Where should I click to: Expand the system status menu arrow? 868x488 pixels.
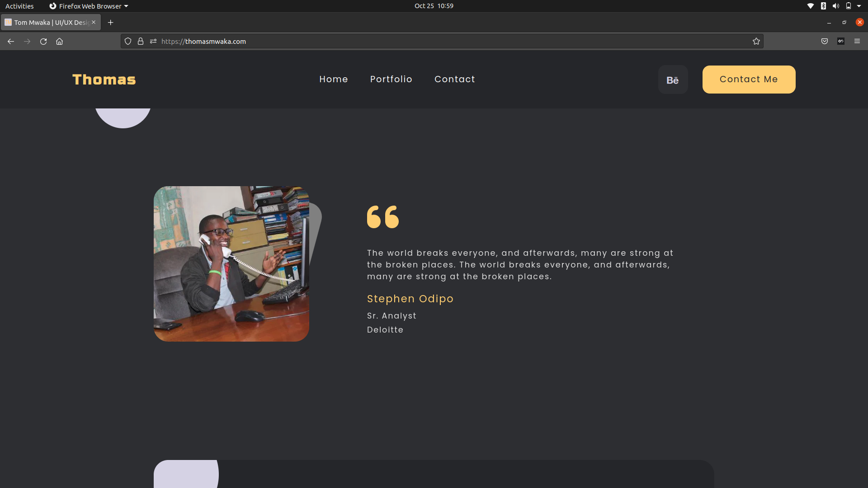pyautogui.click(x=859, y=6)
